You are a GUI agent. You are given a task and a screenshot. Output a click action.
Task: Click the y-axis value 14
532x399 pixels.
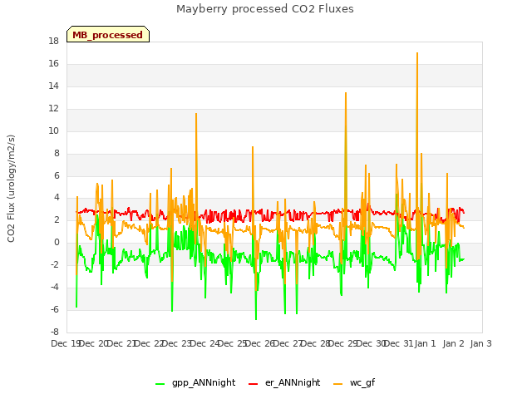53,86
